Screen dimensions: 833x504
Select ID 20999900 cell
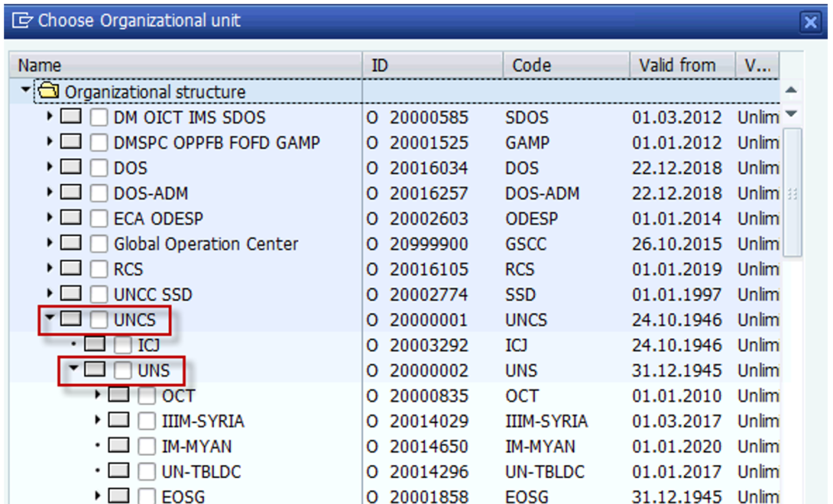pos(429,244)
